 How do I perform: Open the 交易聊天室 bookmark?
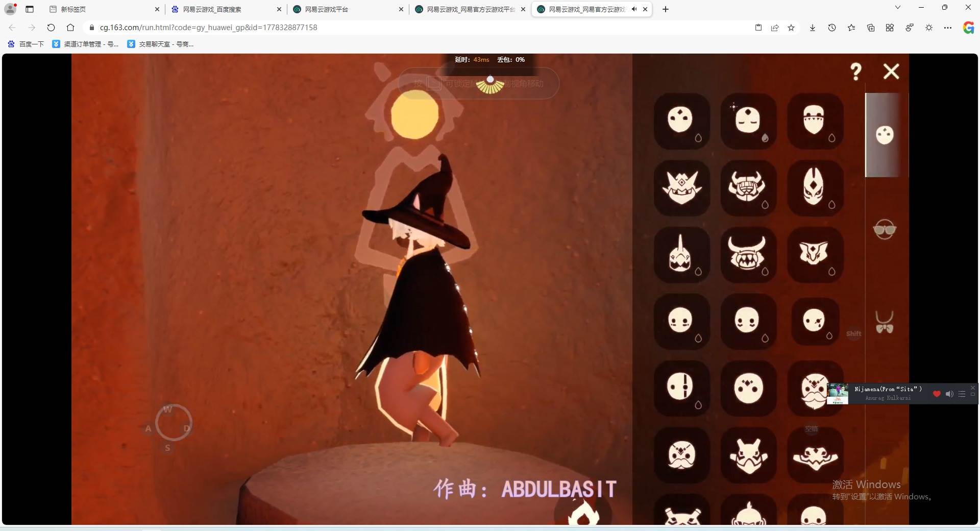click(x=160, y=44)
